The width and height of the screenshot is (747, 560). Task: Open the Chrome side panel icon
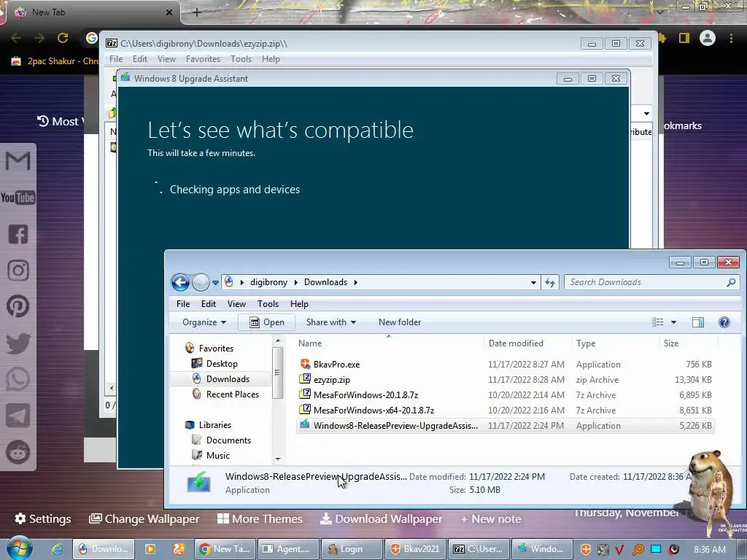[x=684, y=38]
